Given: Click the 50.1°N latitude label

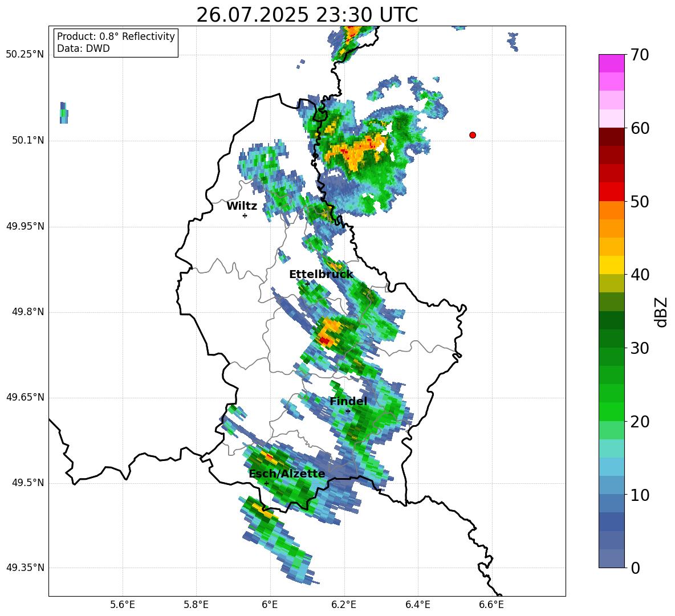Looking at the screenshot, I should click(x=28, y=140).
